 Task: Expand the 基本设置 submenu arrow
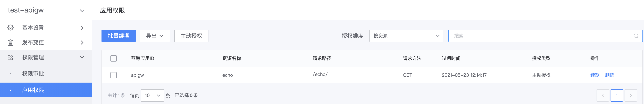[x=82, y=28]
